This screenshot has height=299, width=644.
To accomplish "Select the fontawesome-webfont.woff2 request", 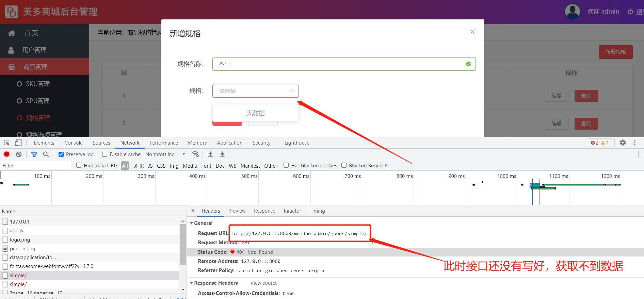I will [x=90, y=266].
